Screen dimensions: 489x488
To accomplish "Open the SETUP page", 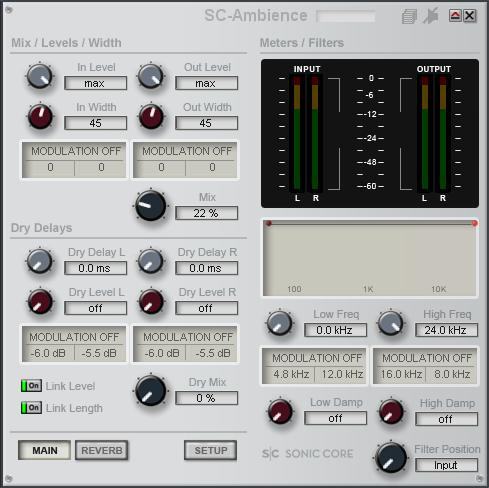I will tap(211, 450).
